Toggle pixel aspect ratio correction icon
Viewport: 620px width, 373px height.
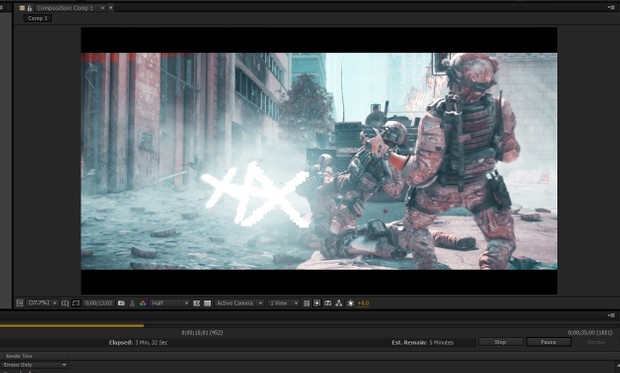tap(306, 303)
